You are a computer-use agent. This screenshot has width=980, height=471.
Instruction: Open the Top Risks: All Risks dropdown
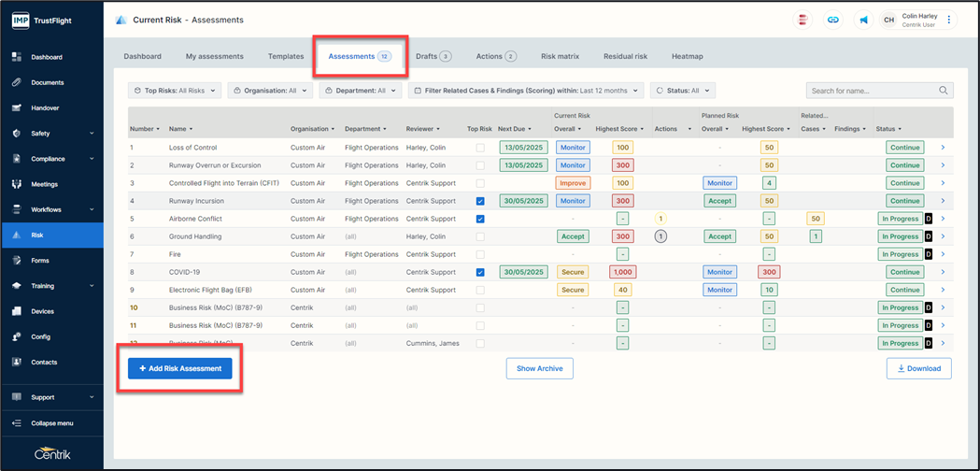175,91
